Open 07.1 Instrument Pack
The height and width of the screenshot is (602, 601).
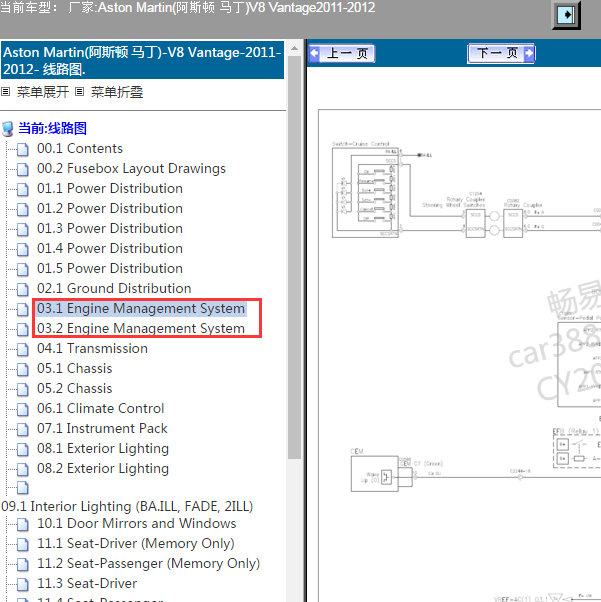coord(102,428)
